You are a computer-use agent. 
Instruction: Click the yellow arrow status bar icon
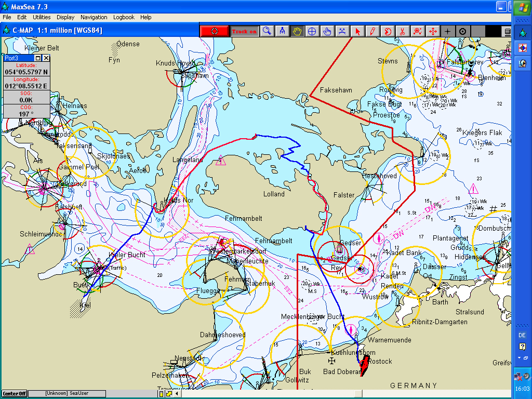coord(169,394)
